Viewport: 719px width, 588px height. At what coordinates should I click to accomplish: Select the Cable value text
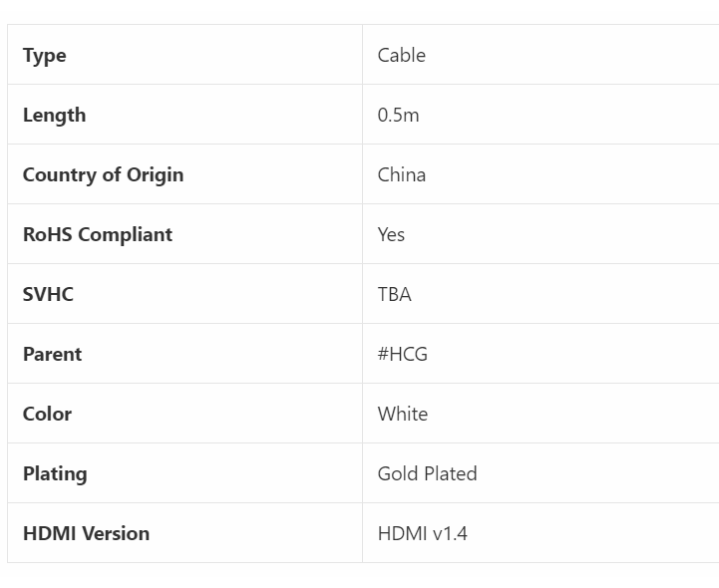tap(401, 55)
